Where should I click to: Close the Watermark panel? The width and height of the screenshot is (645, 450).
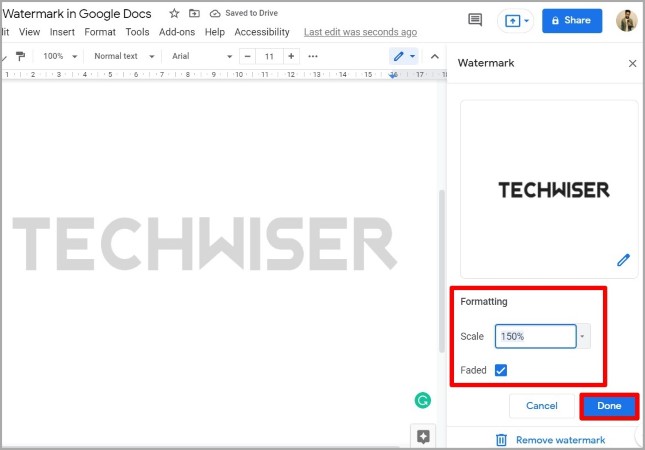(x=632, y=63)
